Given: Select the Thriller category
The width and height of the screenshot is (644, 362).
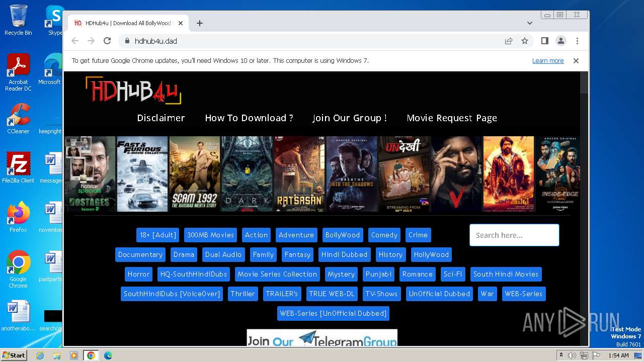Looking at the screenshot, I should tap(243, 294).
